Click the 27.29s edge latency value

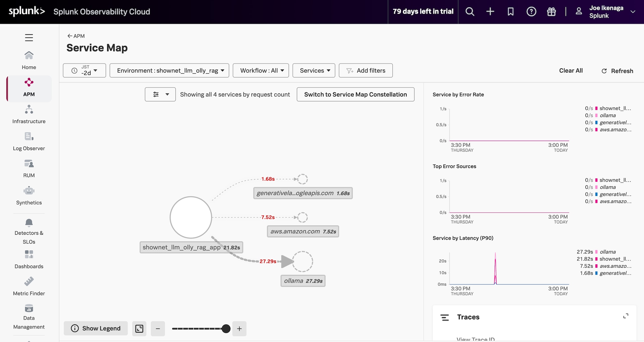coord(268,261)
